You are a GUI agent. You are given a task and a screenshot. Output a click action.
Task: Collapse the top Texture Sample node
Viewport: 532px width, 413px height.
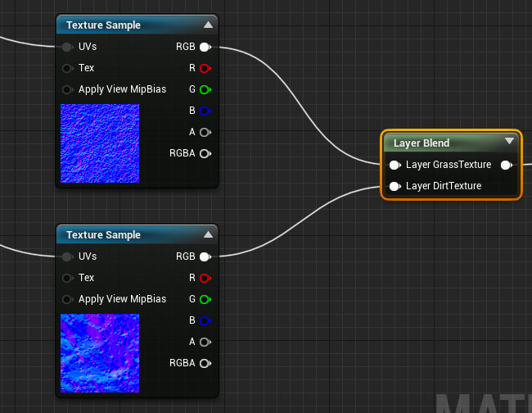[208, 25]
